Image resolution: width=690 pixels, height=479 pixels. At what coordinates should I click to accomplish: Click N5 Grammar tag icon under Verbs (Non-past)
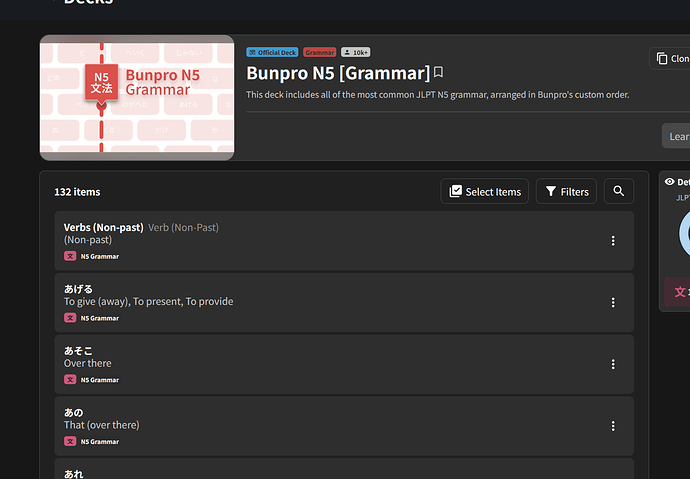(x=70, y=256)
